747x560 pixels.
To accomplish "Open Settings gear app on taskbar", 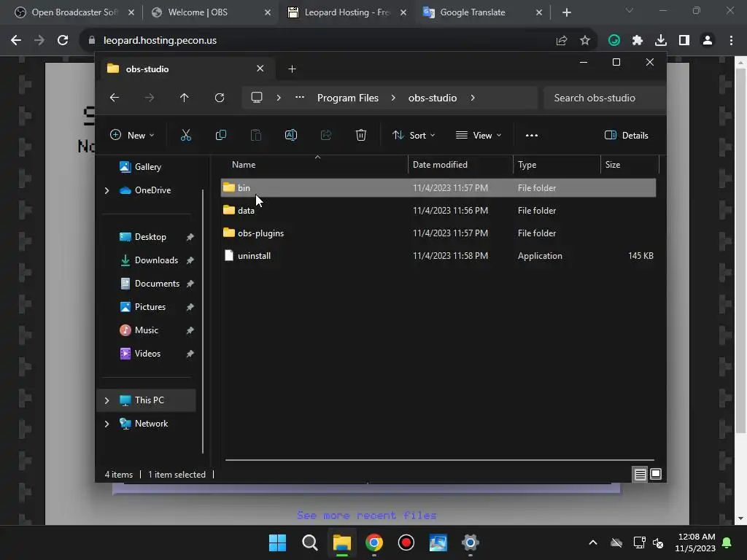I will coord(471,542).
